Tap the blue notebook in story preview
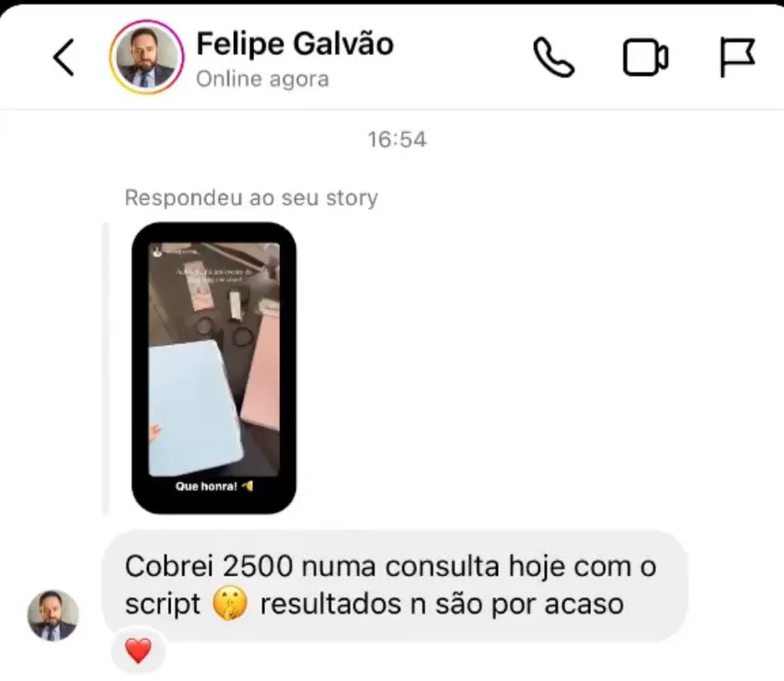This screenshot has width=784, height=681. click(x=196, y=408)
